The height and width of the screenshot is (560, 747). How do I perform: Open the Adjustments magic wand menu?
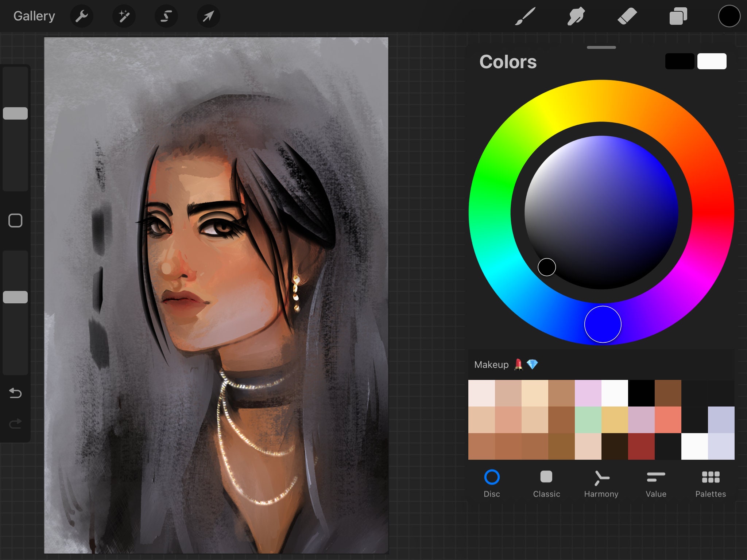pyautogui.click(x=124, y=16)
